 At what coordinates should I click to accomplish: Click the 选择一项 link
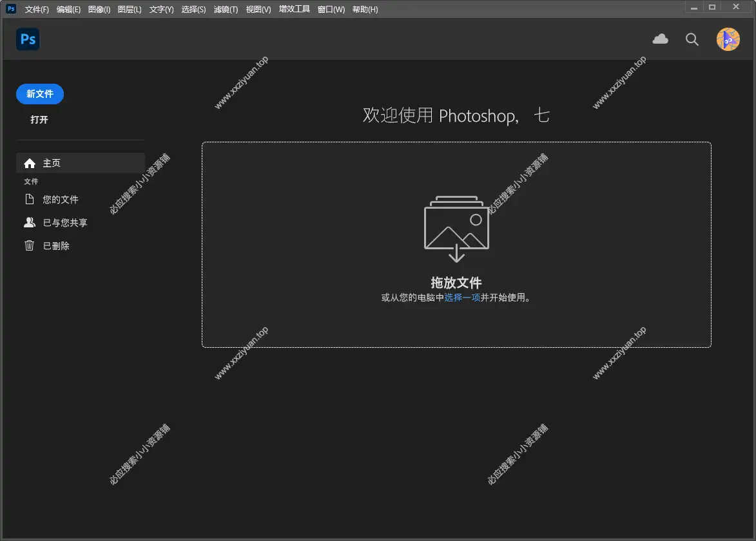462,298
